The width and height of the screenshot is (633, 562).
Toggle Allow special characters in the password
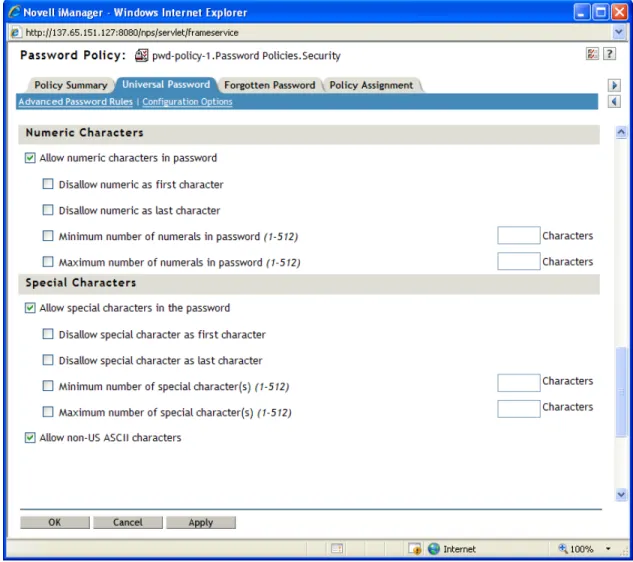click(30, 308)
